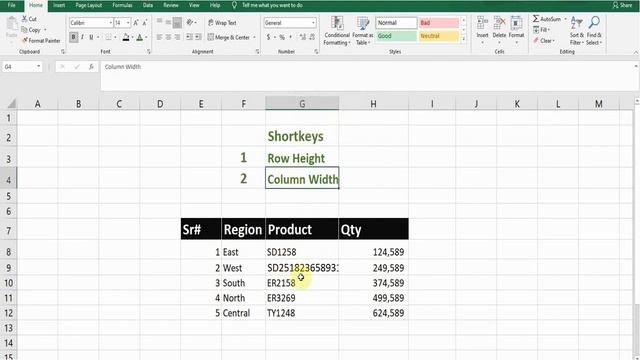Delete cells using the Delete icon
Image resolution: width=640 pixels, height=360 pixels.
499,23
